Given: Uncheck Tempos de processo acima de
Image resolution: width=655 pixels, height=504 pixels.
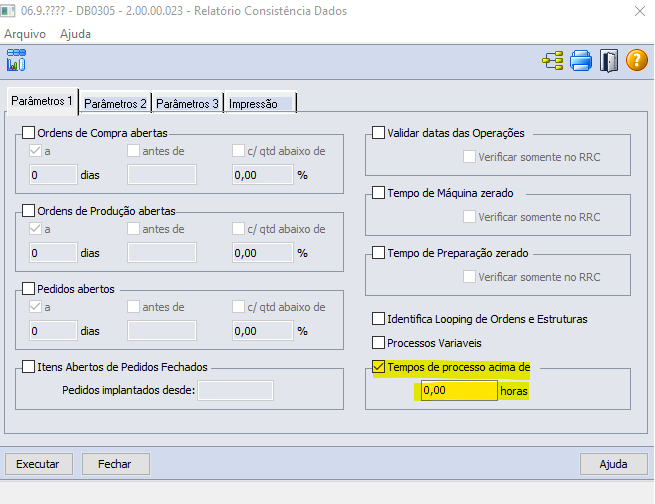Looking at the screenshot, I should pyautogui.click(x=378, y=367).
